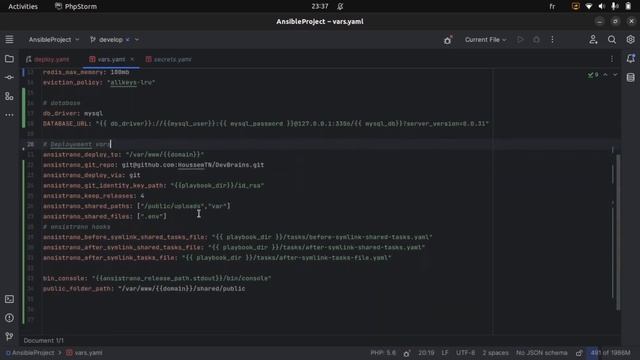This screenshot has width=640, height=360.
Task: Click the eviction_policy allkeys-lru value
Action: click(x=131, y=82)
